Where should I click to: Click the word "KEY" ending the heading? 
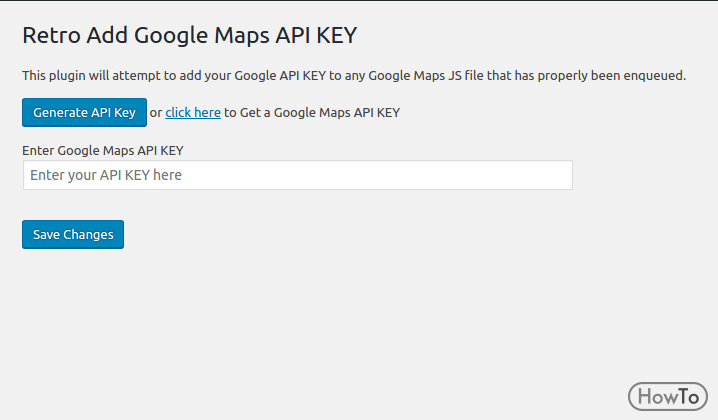click(x=337, y=35)
